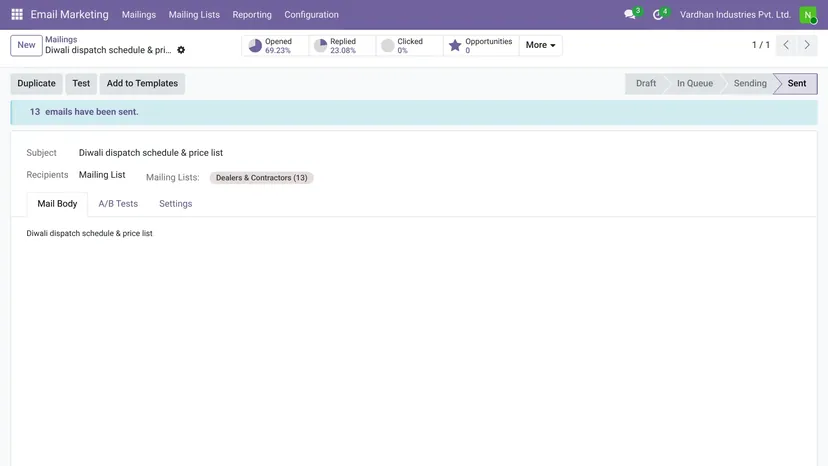828x466 pixels.
Task: Click the Opened pie chart icon
Action: coord(255,45)
